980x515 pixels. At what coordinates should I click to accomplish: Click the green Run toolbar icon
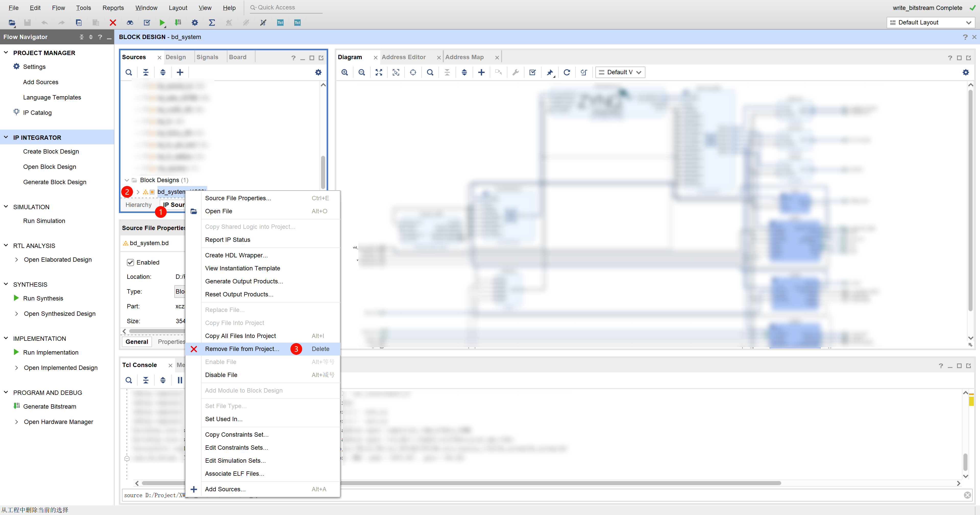click(162, 23)
